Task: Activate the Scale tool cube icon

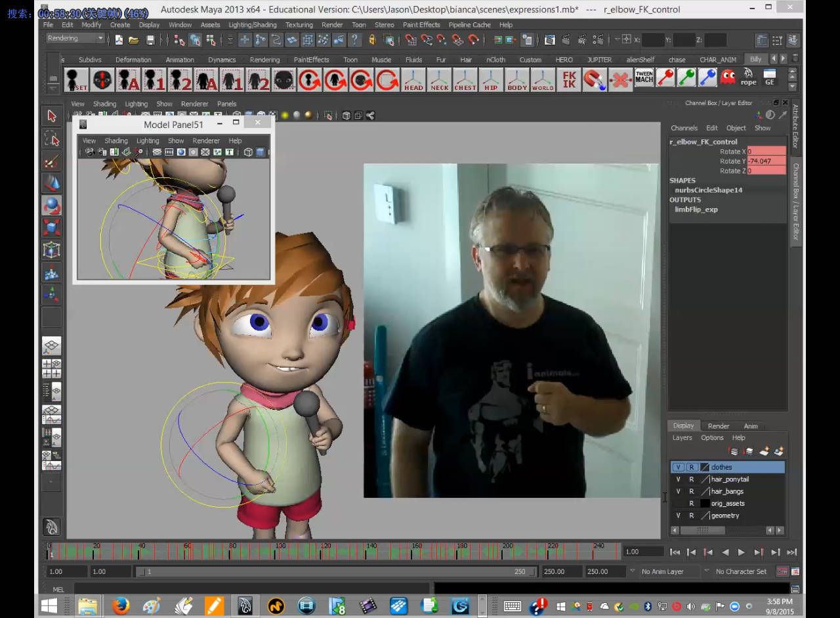Action: 52,228
